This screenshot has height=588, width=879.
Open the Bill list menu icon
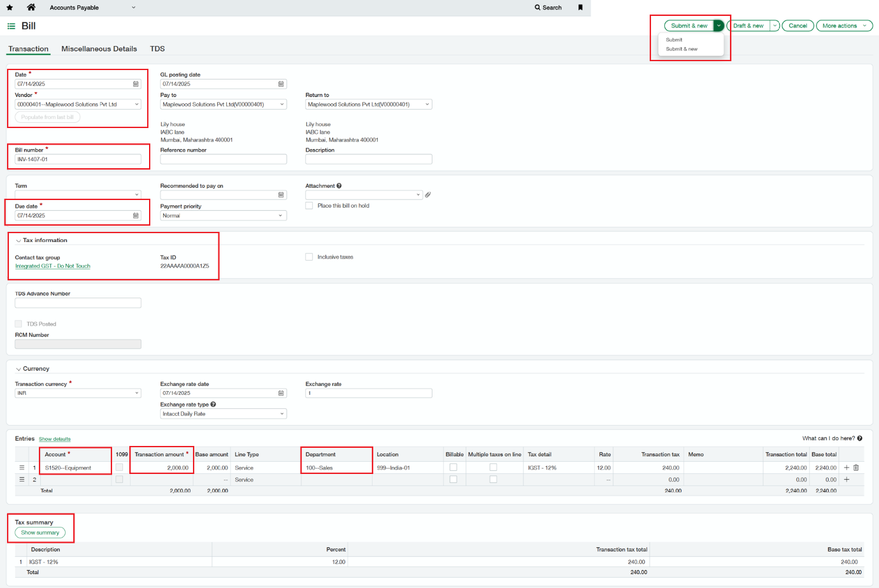point(11,26)
